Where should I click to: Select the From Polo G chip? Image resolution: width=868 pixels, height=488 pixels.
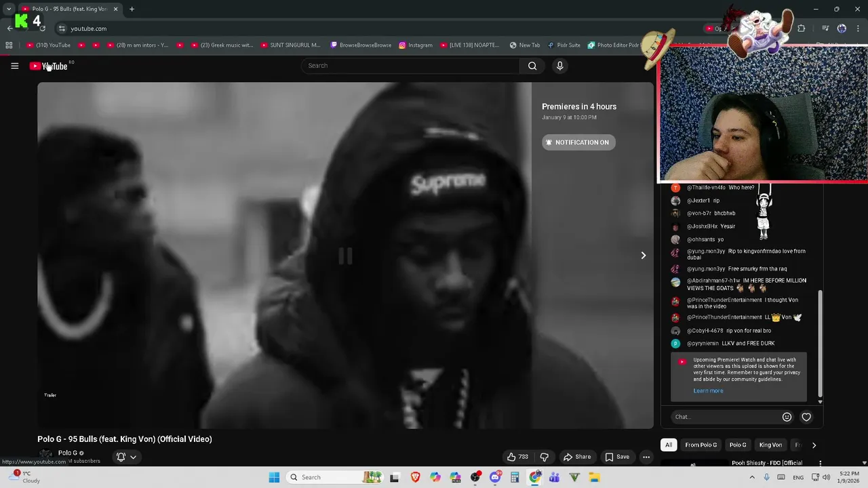[x=701, y=445]
